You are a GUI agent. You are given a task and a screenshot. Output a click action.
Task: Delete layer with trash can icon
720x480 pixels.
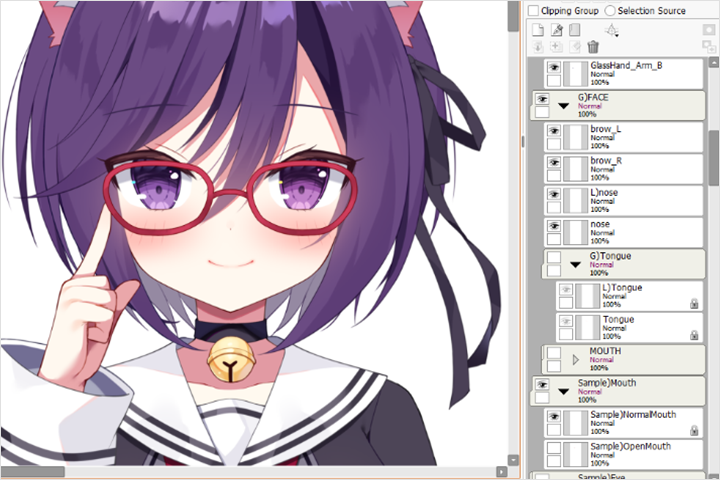coord(593,46)
